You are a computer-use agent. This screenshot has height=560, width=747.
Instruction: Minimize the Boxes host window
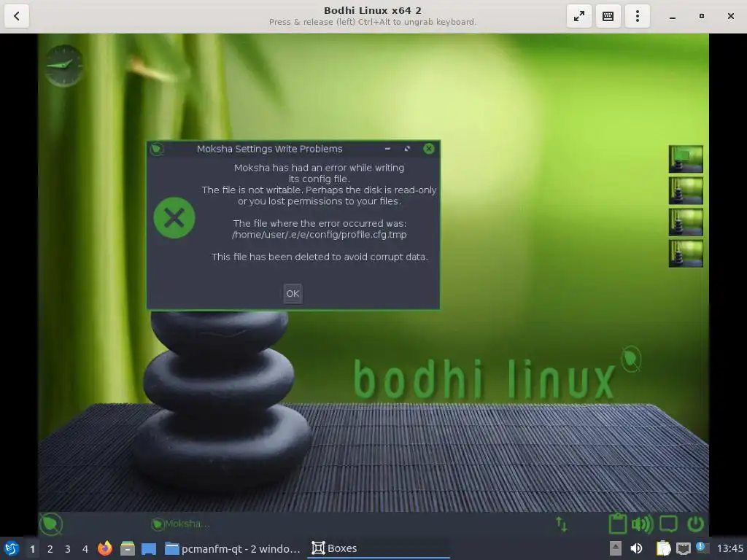click(672, 16)
